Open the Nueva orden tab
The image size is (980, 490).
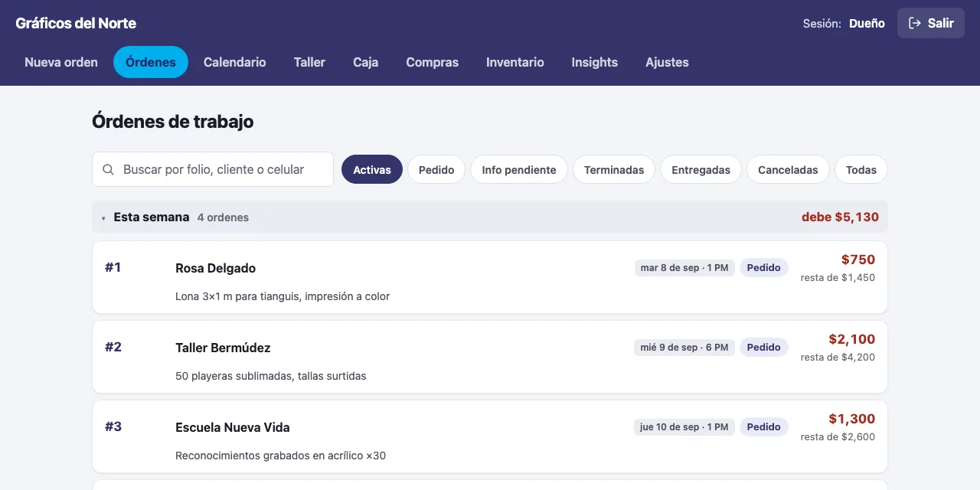[x=61, y=62]
